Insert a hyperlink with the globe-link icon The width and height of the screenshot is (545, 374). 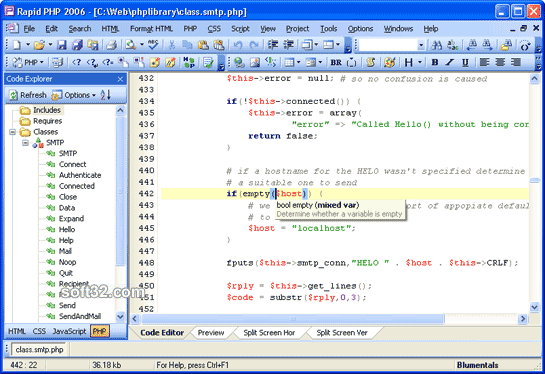click(239, 63)
